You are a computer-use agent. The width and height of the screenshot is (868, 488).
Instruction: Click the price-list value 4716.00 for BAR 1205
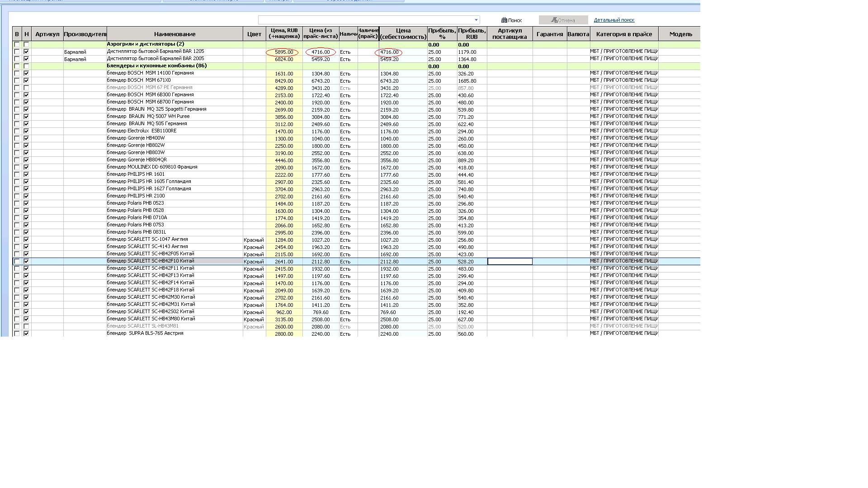[321, 52]
